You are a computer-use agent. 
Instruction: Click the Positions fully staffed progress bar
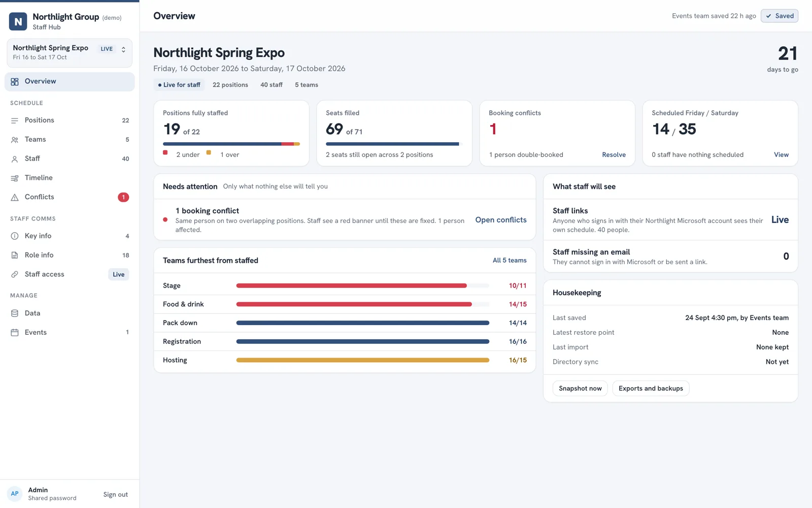click(231, 144)
